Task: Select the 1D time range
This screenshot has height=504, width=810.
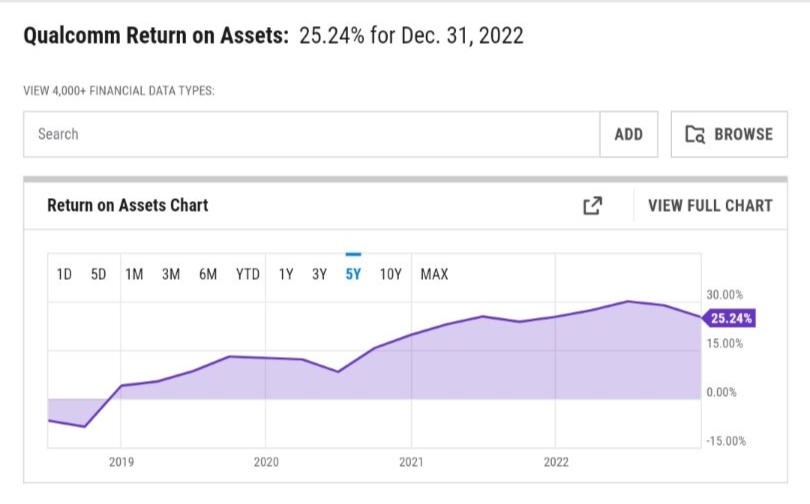Action: point(64,274)
